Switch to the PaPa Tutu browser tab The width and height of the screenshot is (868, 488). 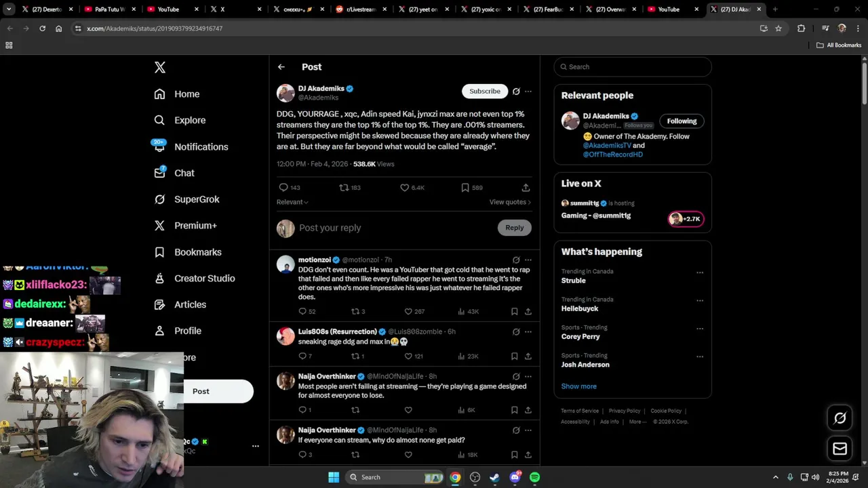[x=108, y=9]
